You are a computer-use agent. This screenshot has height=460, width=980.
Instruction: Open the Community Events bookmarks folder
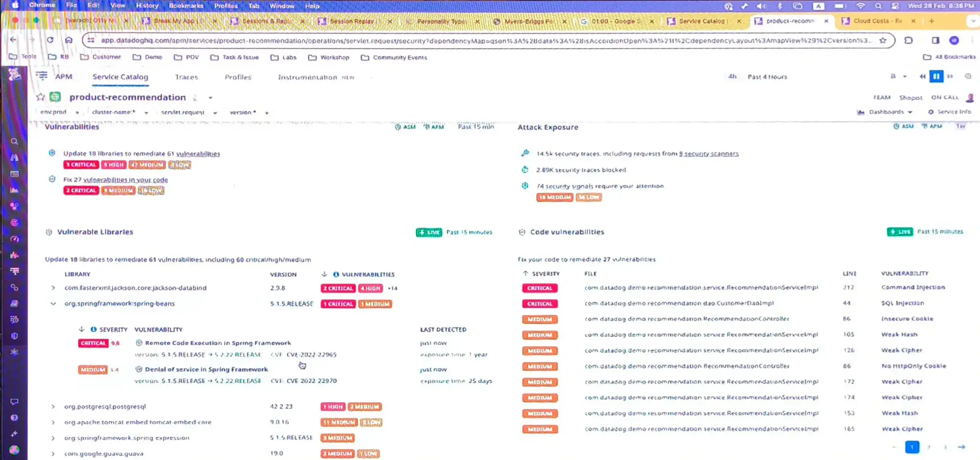tap(394, 57)
